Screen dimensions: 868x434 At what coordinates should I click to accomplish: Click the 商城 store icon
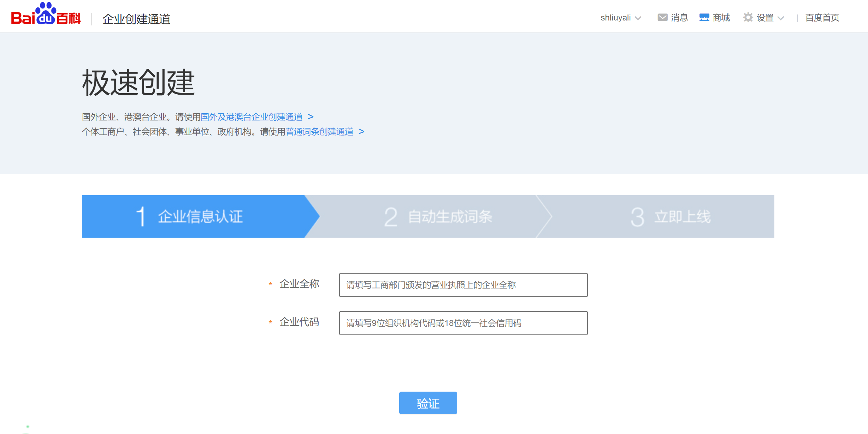tap(704, 17)
